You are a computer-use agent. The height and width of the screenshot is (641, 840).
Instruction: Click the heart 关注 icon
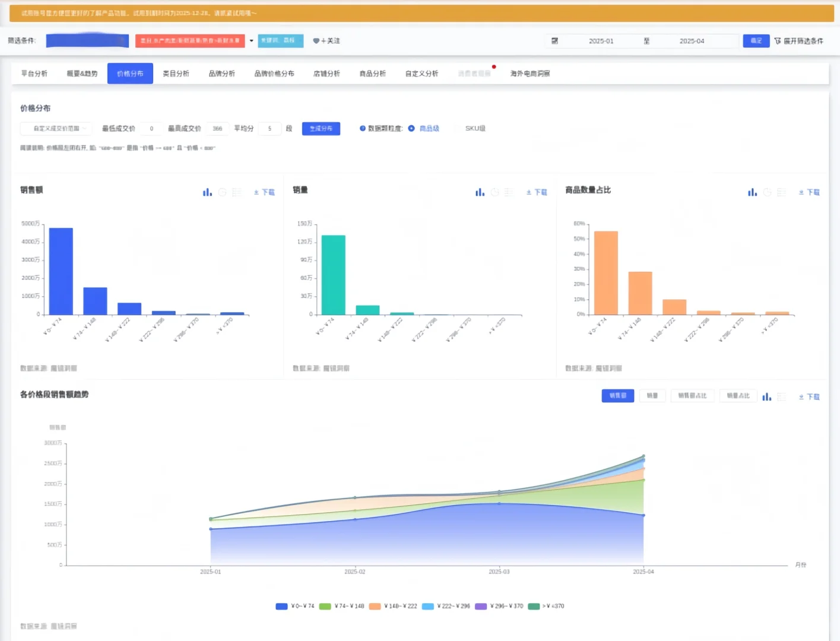tap(316, 41)
